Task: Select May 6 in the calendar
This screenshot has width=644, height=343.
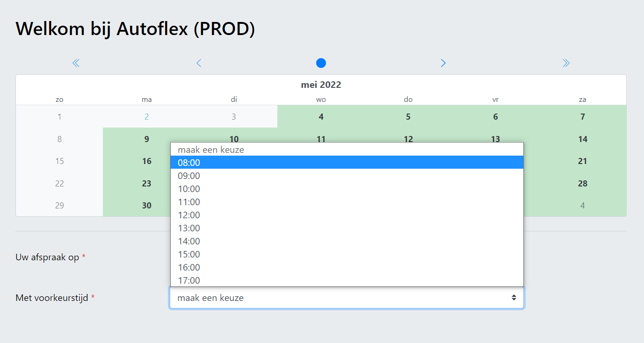Action: click(495, 117)
